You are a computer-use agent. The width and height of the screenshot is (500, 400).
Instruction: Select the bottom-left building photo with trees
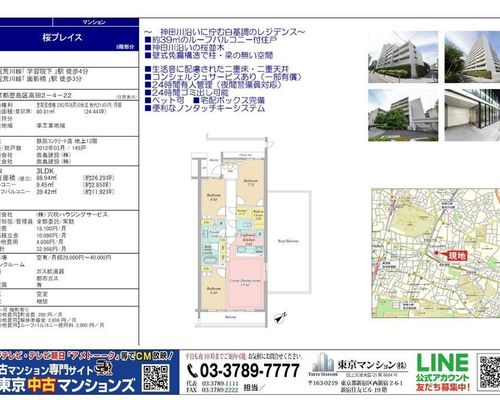tap(403, 115)
